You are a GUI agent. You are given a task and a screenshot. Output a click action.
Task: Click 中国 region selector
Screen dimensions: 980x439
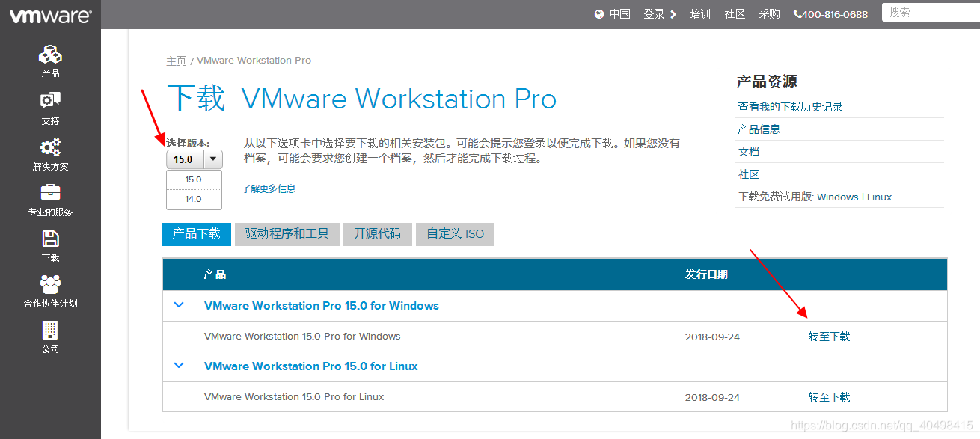[x=619, y=14]
